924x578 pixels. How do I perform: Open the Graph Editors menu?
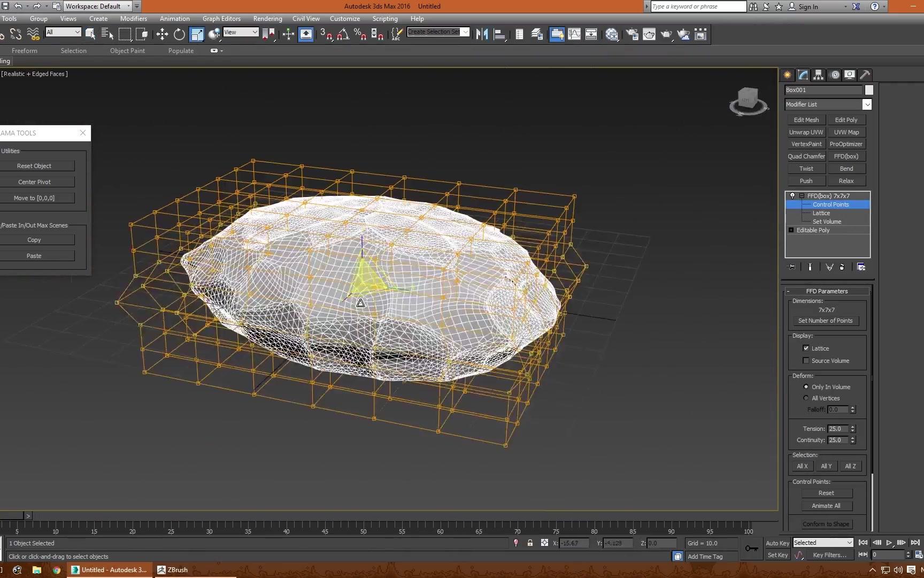point(221,19)
